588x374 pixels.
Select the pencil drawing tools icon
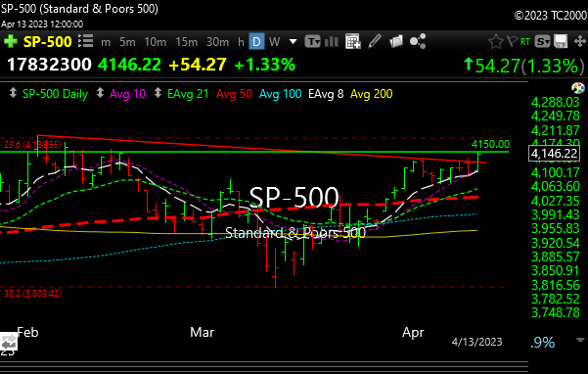375,41
